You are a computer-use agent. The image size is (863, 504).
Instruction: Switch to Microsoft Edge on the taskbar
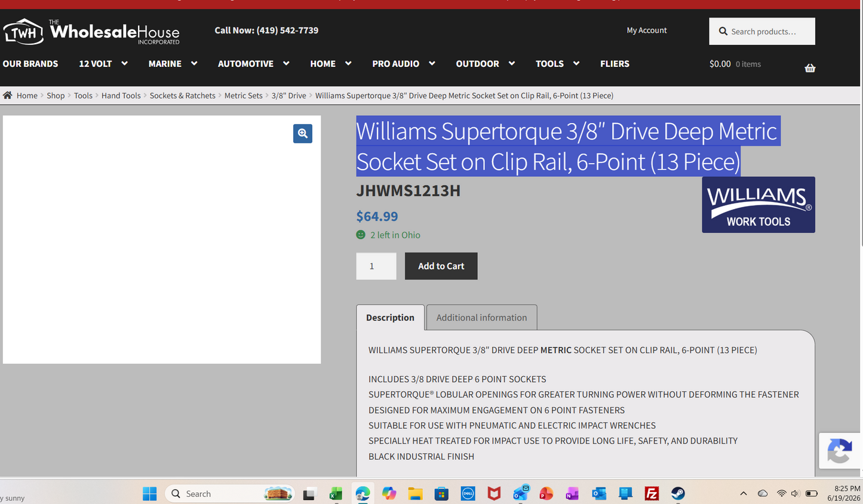tap(363, 494)
